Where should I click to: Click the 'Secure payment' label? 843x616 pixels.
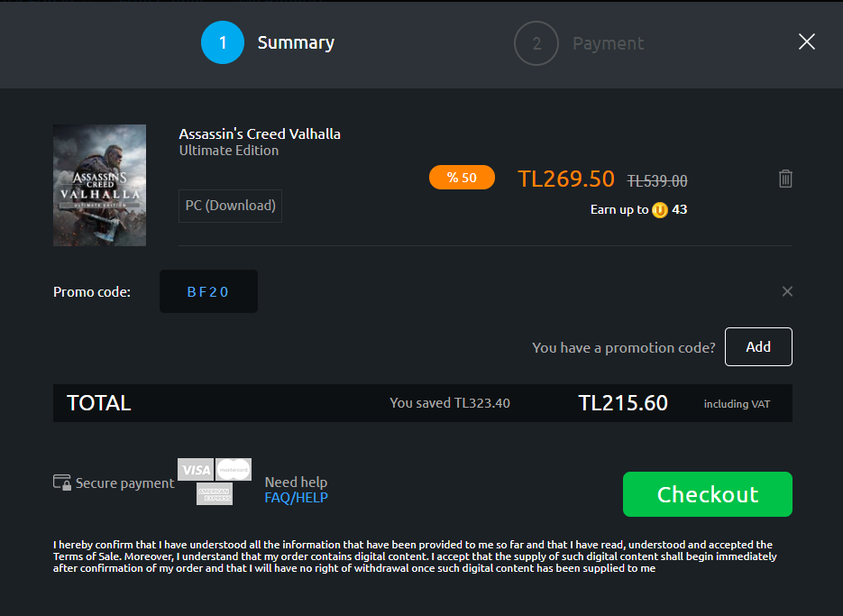point(124,483)
